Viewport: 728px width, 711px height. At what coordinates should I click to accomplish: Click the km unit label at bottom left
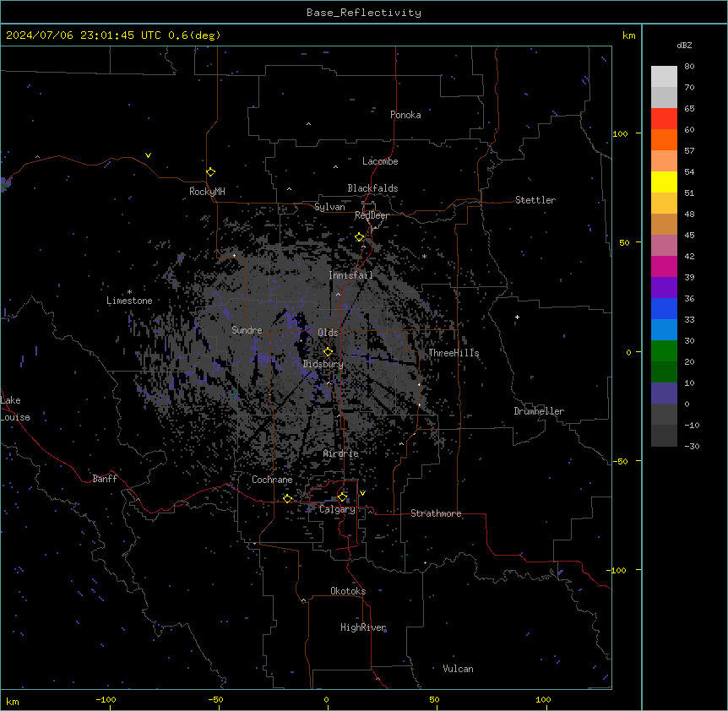13,701
